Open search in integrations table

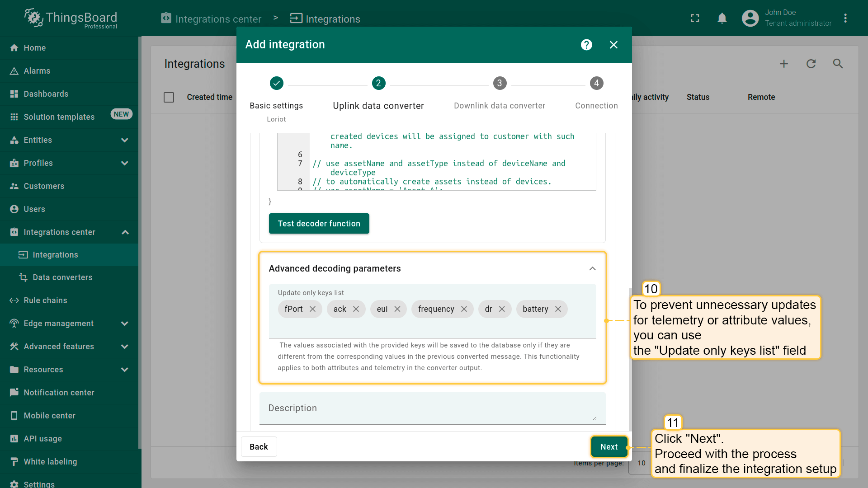coord(838,64)
